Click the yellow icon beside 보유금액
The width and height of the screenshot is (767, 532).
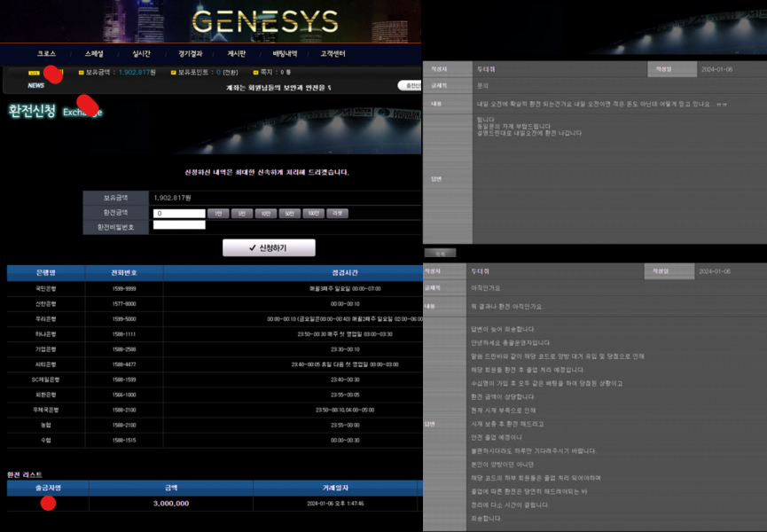coord(82,73)
